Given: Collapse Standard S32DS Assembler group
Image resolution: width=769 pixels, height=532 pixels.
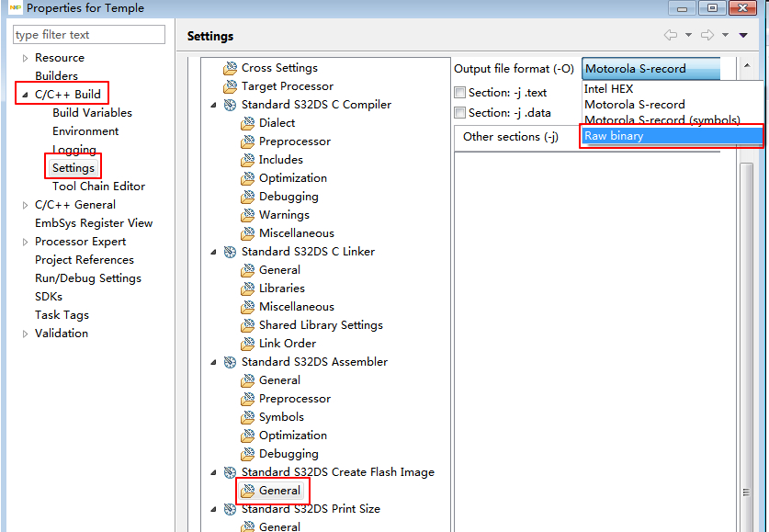Looking at the screenshot, I should pos(213,363).
